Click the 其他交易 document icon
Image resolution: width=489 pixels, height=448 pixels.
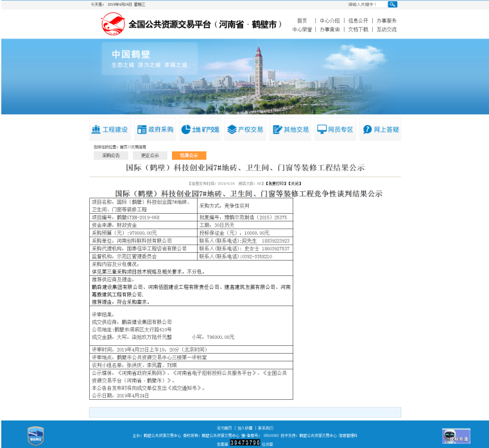(277, 129)
